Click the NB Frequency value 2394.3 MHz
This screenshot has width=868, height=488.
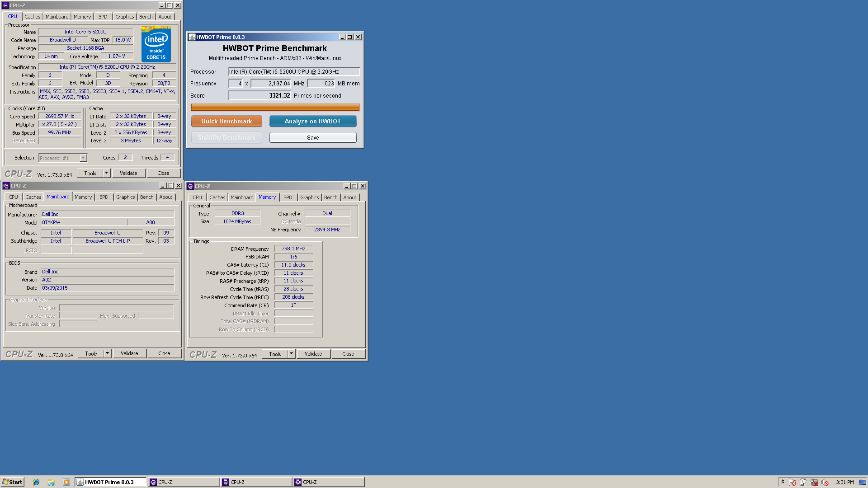point(327,230)
